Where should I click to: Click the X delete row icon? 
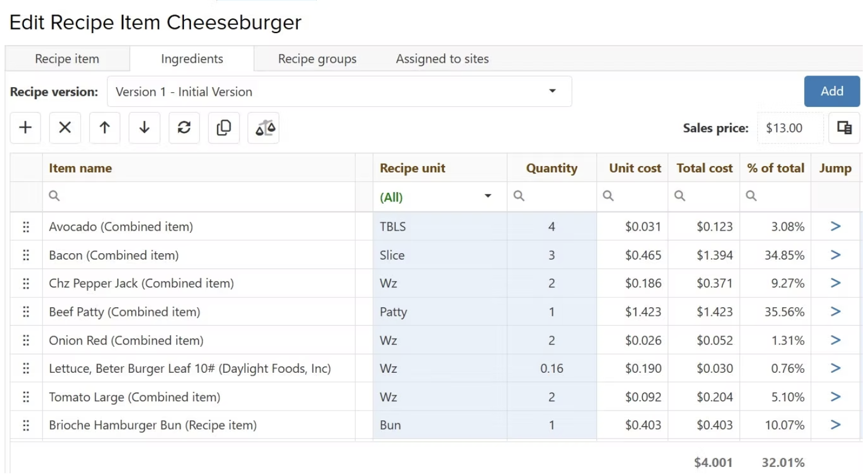pos(65,128)
